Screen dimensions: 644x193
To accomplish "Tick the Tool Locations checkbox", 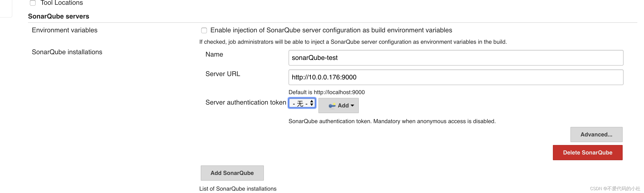I will coord(33,3).
